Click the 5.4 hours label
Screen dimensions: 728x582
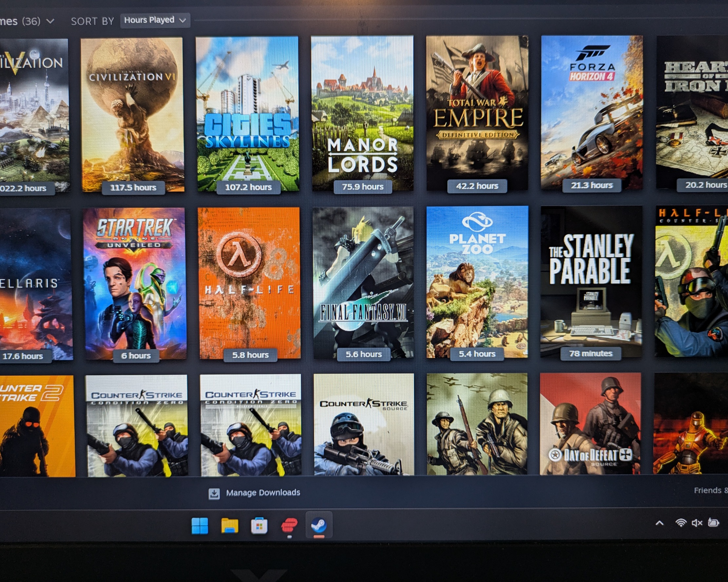pos(477,354)
